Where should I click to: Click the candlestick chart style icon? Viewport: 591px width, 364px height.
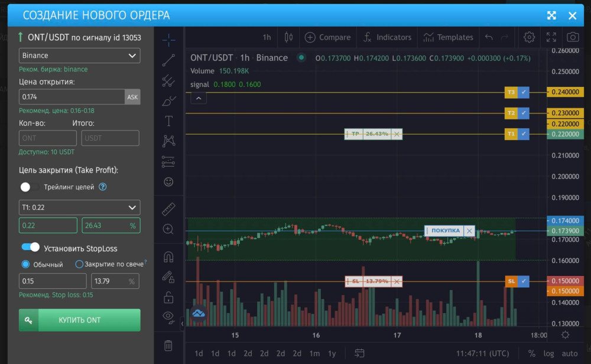[x=288, y=37]
